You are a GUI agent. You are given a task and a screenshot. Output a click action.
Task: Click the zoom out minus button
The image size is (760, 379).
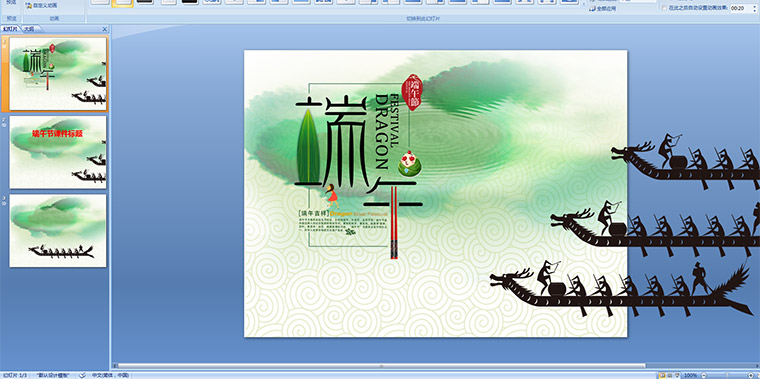pos(704,375)
